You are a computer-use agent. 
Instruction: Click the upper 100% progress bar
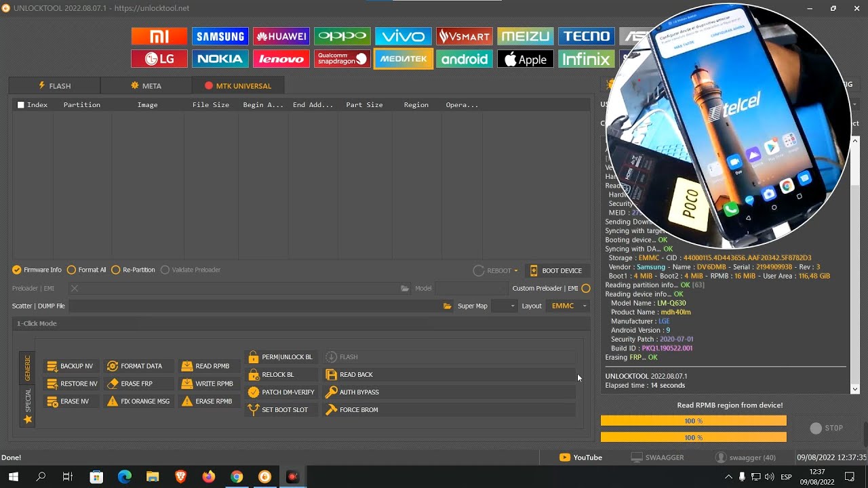pyautogui.click(x=694, y=421)
